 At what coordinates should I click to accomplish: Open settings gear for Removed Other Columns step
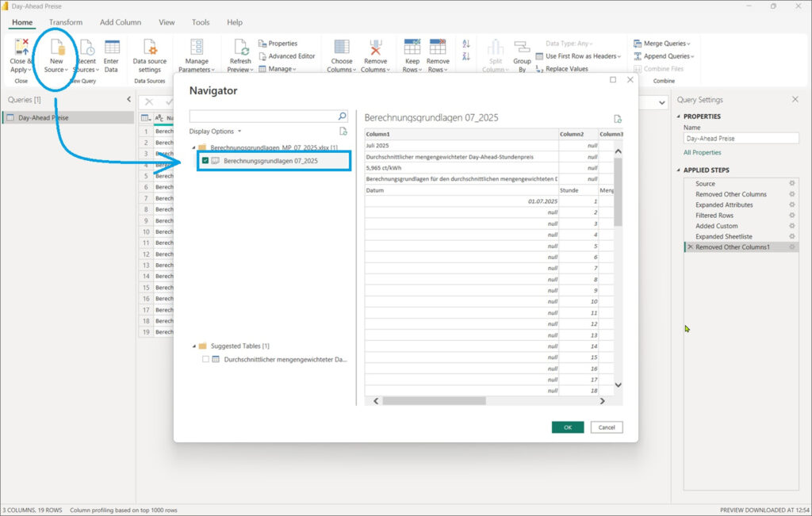792,194
